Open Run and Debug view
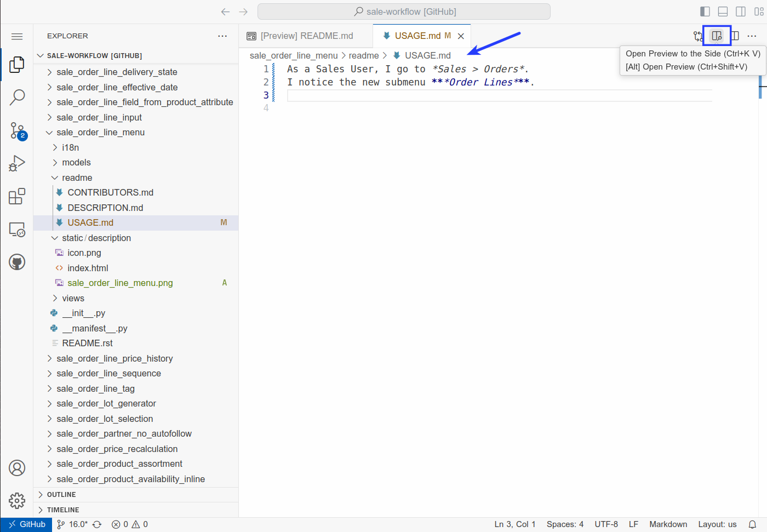Image resolution: width=767 pixels, height=532 pixels. (17, 163)
